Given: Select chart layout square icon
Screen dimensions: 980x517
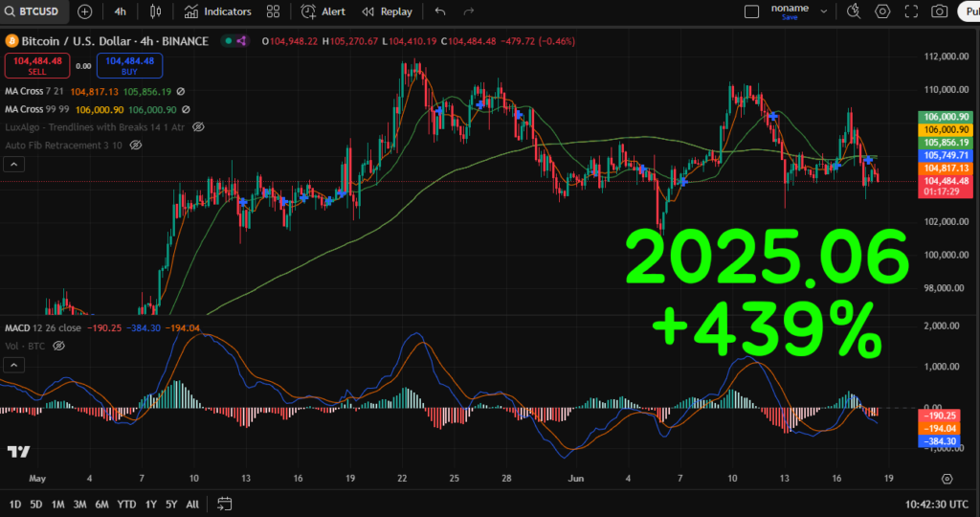Looking at the screenshot, I should click(x=752, y=11).
